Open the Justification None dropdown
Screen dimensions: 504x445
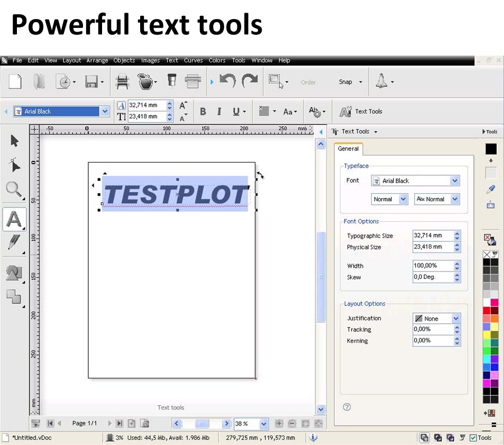point(456,319)
